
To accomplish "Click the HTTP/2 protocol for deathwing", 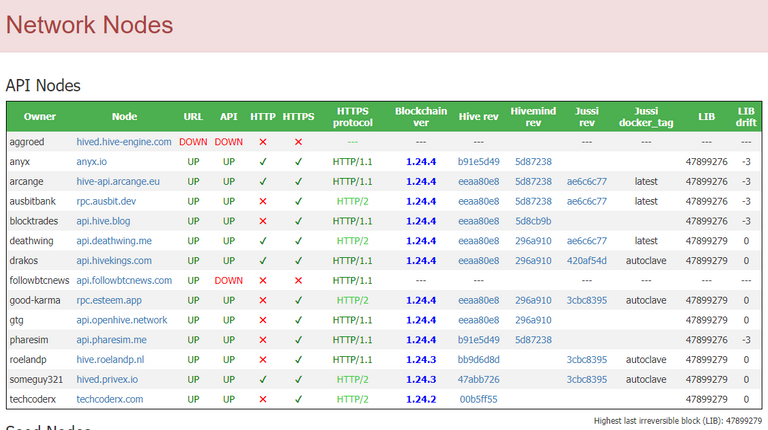I will click(x=352, y=241).
